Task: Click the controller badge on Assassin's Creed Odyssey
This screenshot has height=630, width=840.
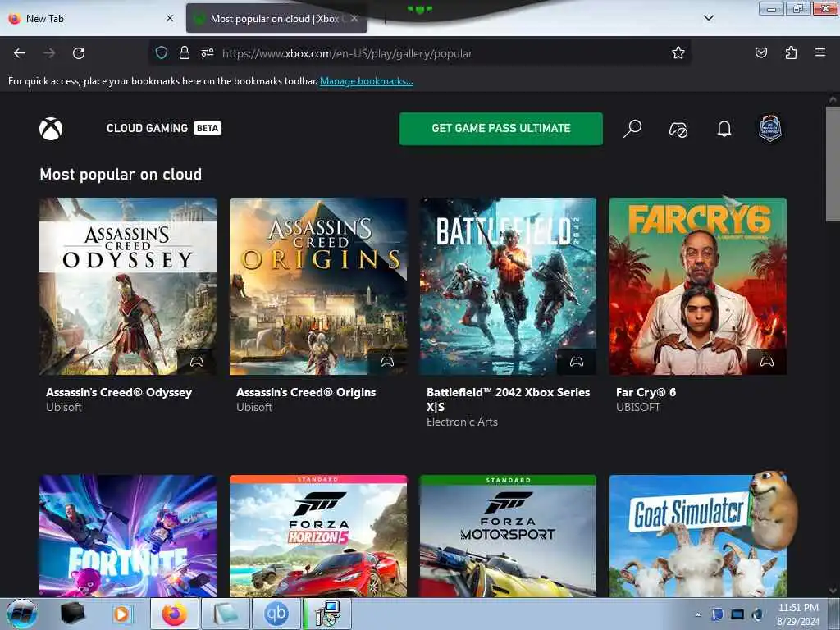Action: point(197,362)
